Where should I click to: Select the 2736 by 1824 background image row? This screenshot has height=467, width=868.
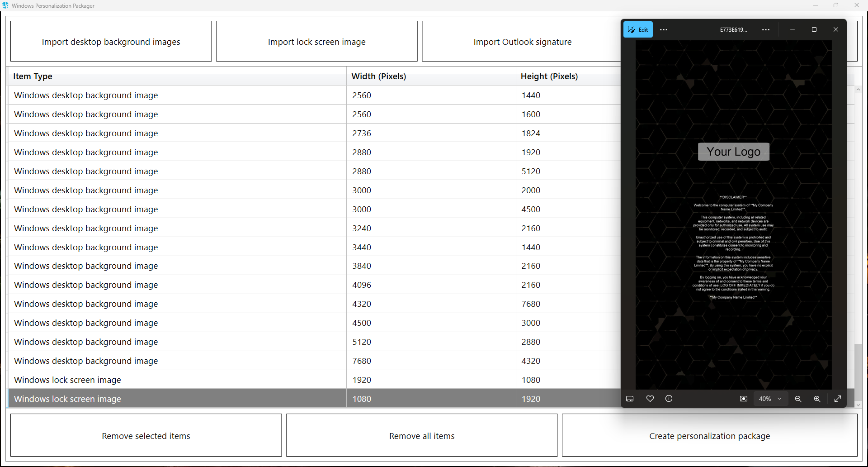tap(176, 133)
